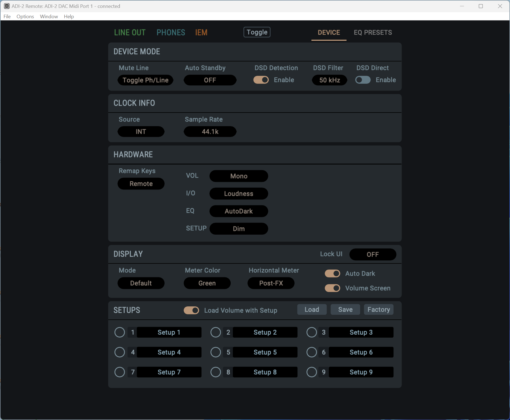Open the EQ PRESETS tab
Screen dimensions: 510x420
coord(373,32)
